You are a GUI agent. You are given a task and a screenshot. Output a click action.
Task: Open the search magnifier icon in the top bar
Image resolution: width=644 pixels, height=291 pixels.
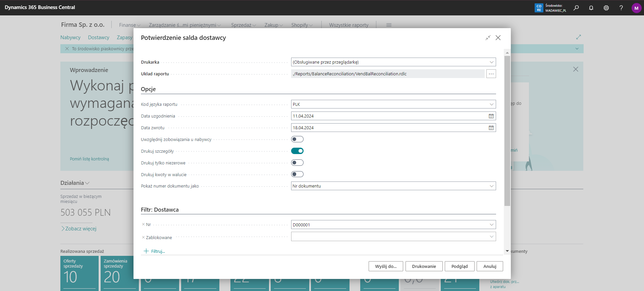(x=576, y=8)
